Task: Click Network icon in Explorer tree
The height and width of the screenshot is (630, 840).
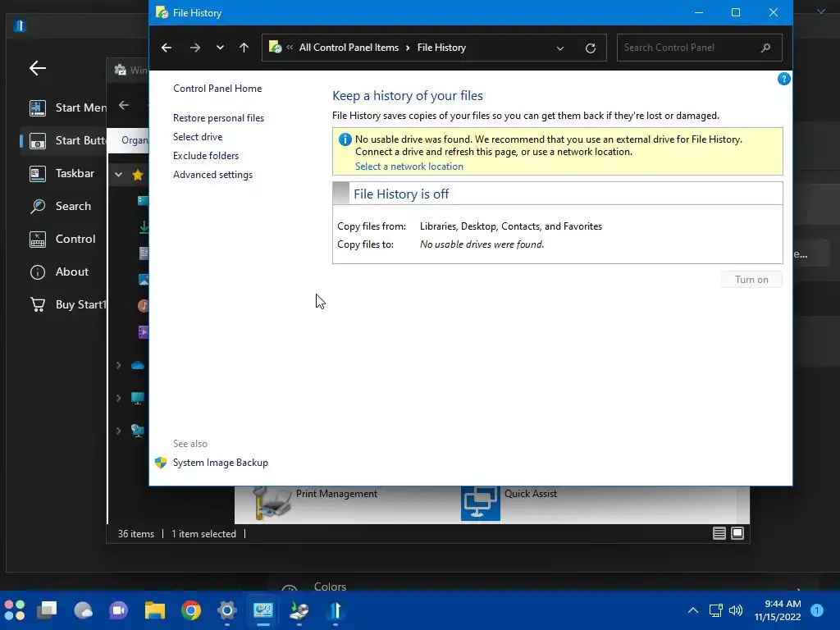Action: click(x=138, y=431)
